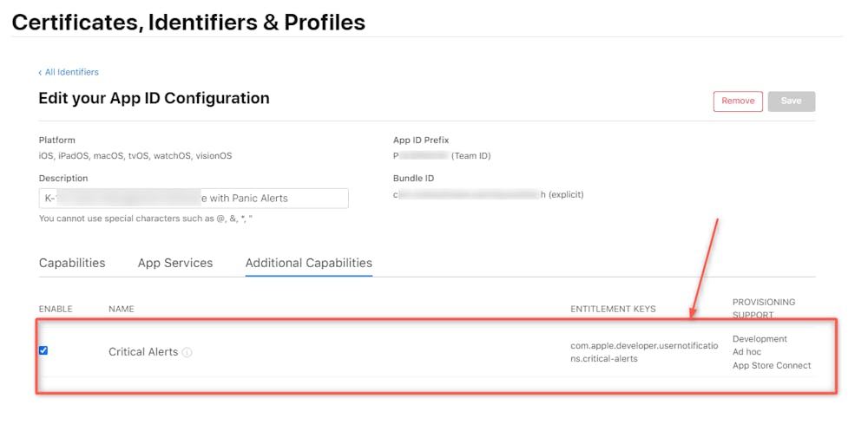Screen dimensions: 868x444
Task: Focus the Description text field
Action: 193,198
